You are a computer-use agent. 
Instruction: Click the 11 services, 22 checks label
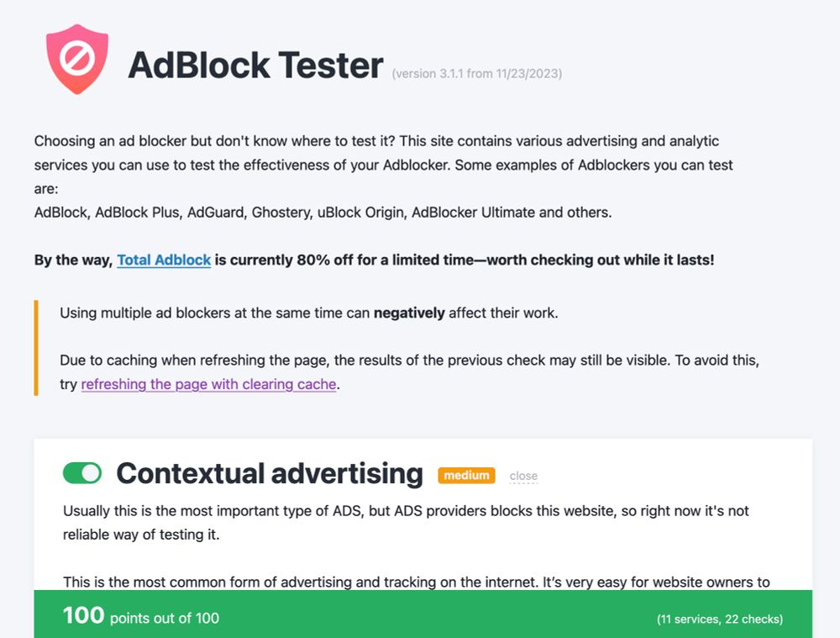717,619
